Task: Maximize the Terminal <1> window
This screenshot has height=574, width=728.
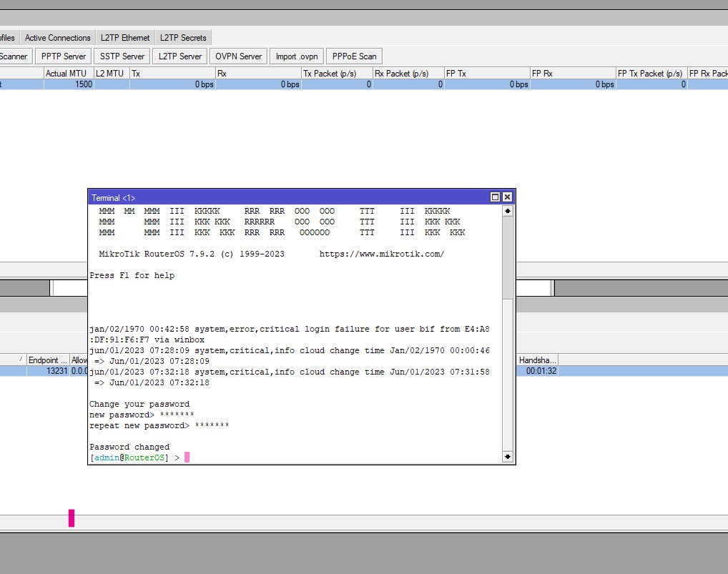Action: tap(495, 197)
